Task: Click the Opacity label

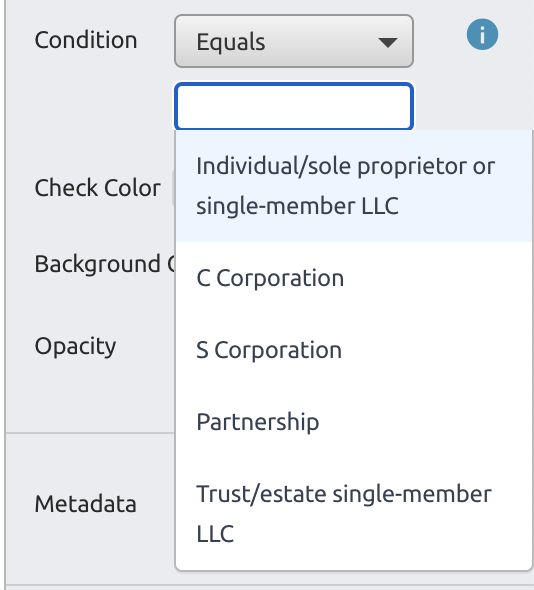Action: (75, 346)
